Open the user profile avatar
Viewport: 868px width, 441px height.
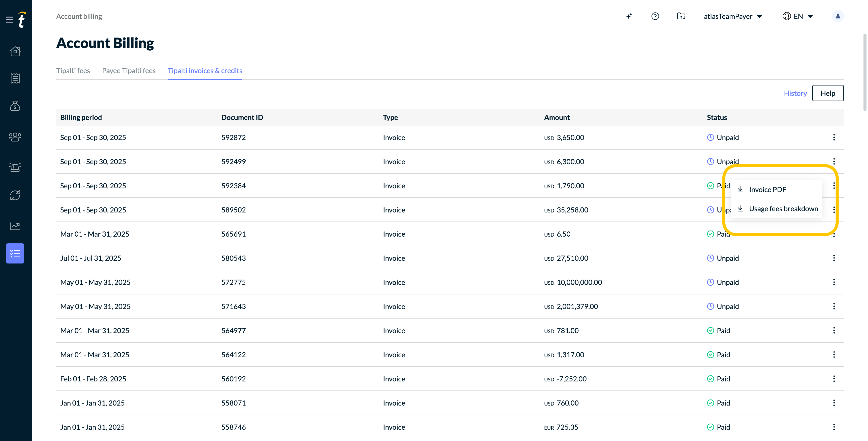838,16
